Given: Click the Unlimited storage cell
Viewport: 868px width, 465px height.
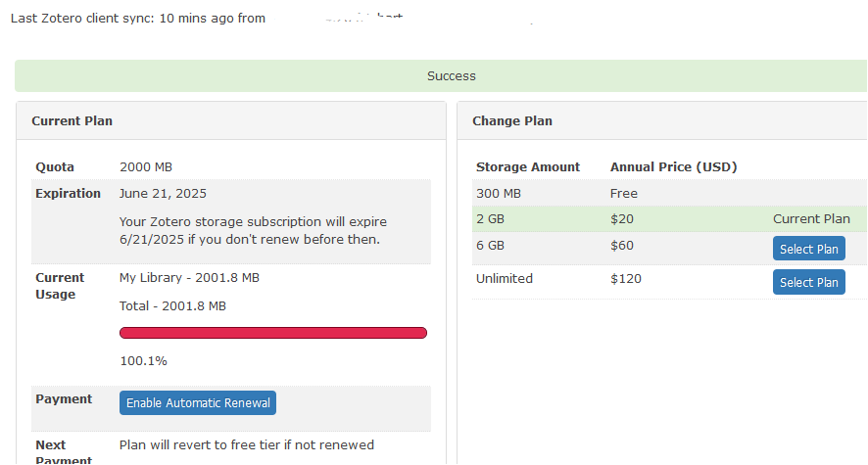Looking at the screenshot, I should tap(505, 279).
